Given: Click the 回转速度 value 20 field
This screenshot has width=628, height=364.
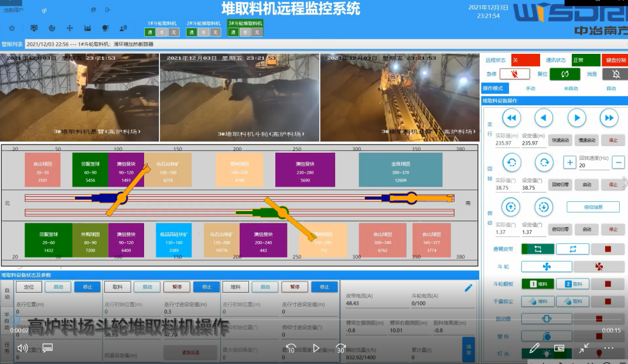Looking at the screenshot, I should pyautogui.click(x=594, y=166).
